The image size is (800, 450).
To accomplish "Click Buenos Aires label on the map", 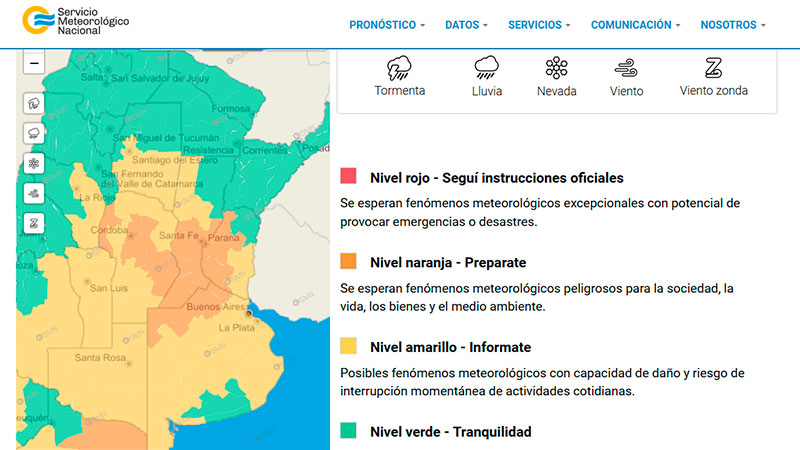I will point(216,307).
